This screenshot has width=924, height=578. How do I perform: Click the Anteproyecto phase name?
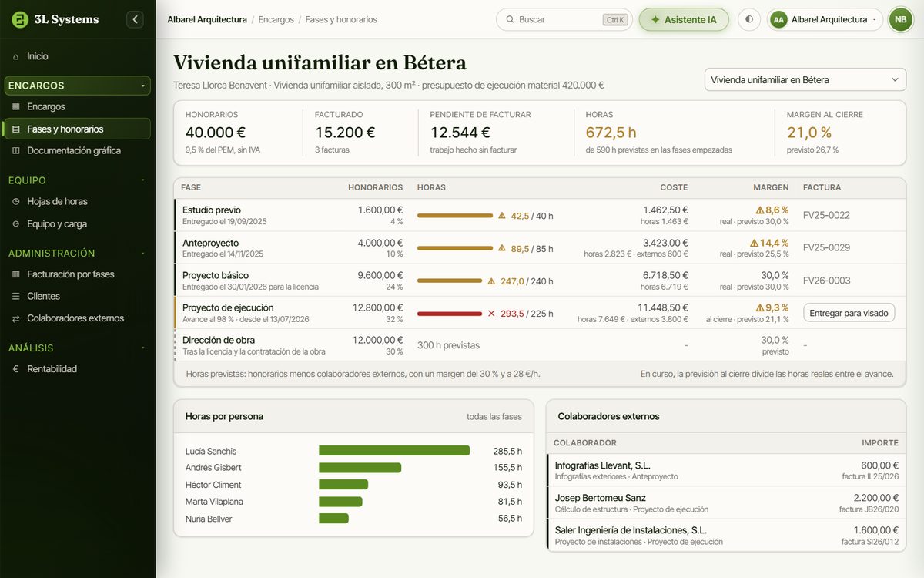[x=211, y=243]
